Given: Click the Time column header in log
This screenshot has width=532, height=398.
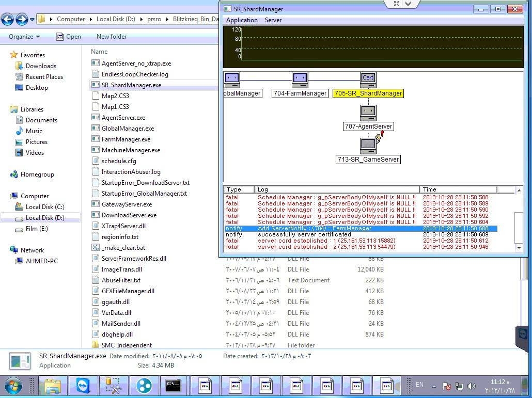Looking at the screenshot, I should (458, 189).
